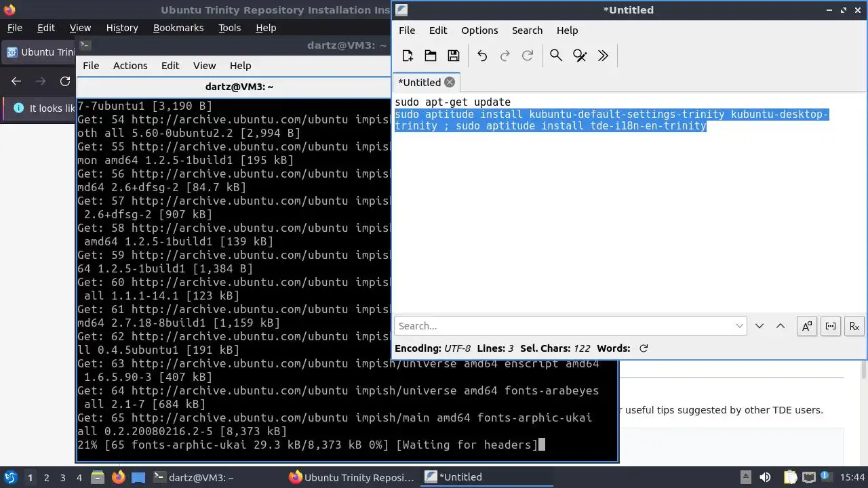
Task: Open FeatherPad File menu
Action: pyautogui.click(x=407, y=30)
